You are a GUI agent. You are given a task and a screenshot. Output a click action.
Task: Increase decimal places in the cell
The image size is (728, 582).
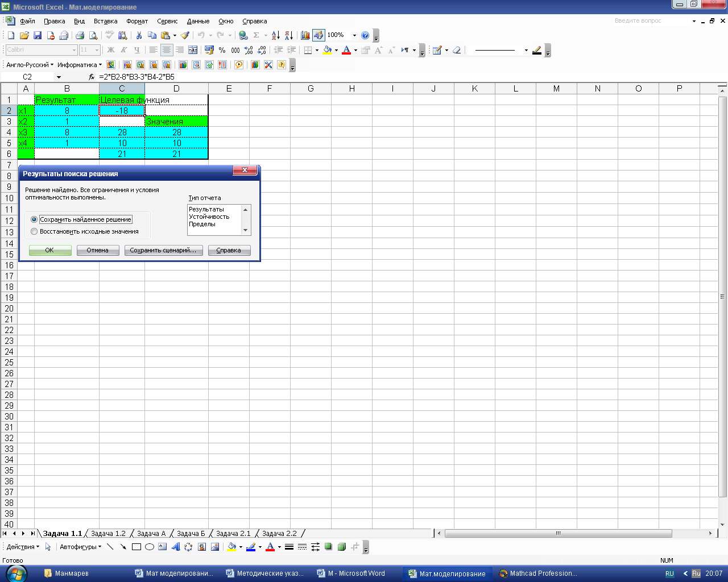pos(249,50)
